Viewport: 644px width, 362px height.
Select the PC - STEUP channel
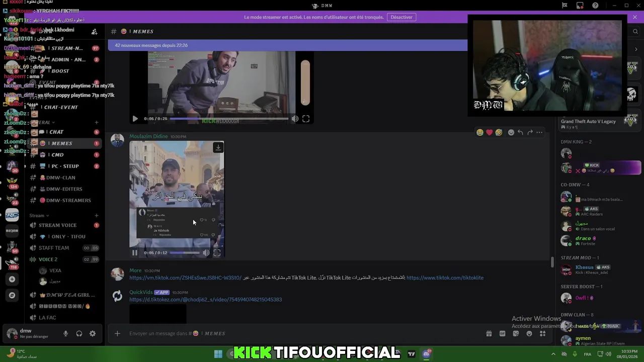tap(64, 166)
